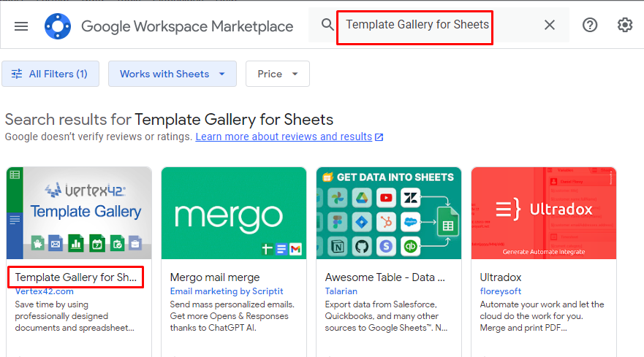Open the Talarian developer link
Viewport: 644px width, 357px height.
[341, 291]
